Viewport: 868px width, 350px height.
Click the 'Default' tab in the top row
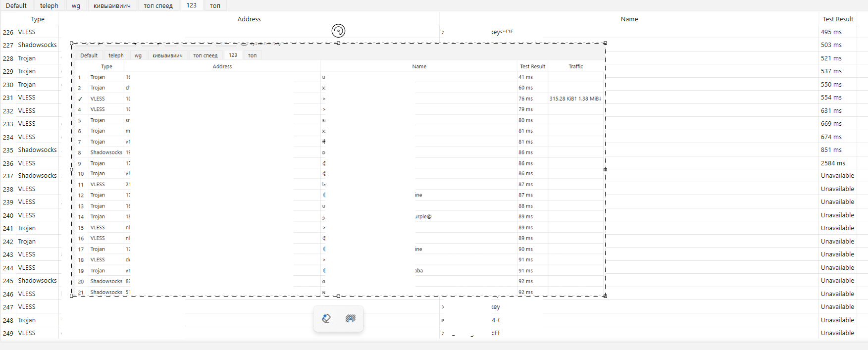tap(16, 5)
